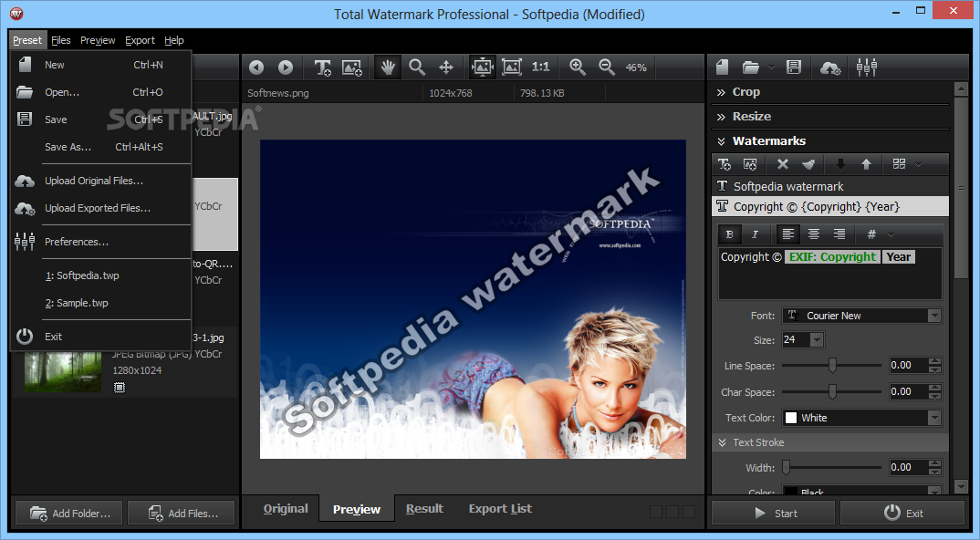Screen dimensions: 980x540
Task: Align watermark text center
Action: pyautogui.click(x=814, y=234)
